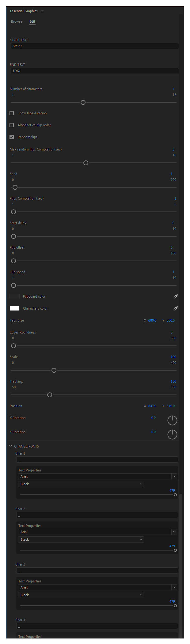Click the END TEXT input field
The height and width of the screenshot is (644, 190).
coord(94,71)
